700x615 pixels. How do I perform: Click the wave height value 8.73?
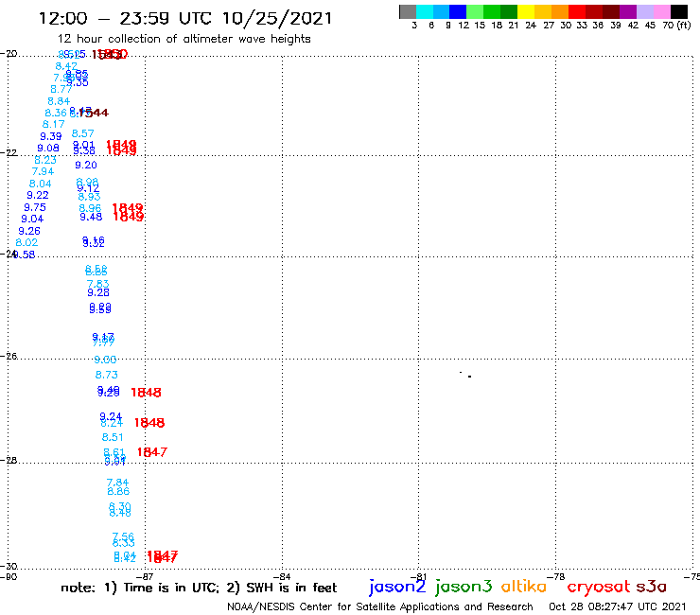tap(107, 375)
